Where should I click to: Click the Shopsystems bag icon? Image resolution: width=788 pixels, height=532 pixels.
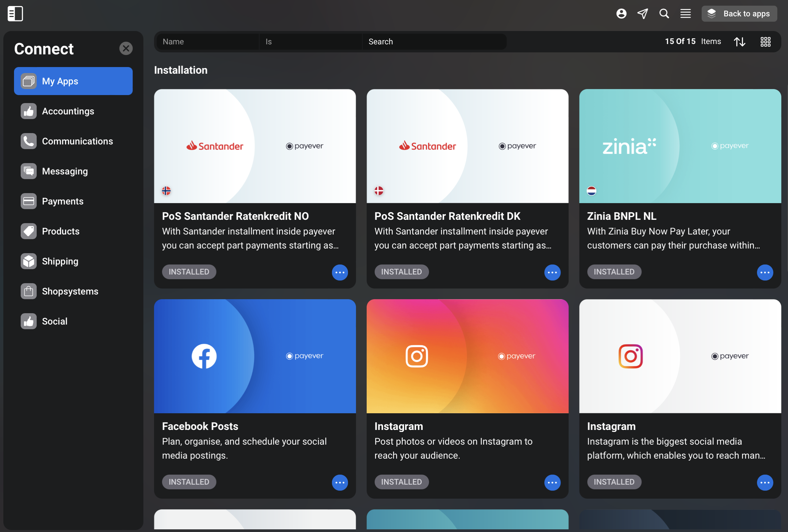tap(28, 291)
